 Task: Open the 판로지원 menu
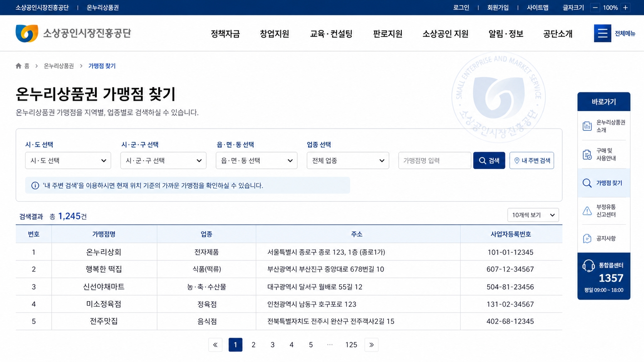click(387, 34)
